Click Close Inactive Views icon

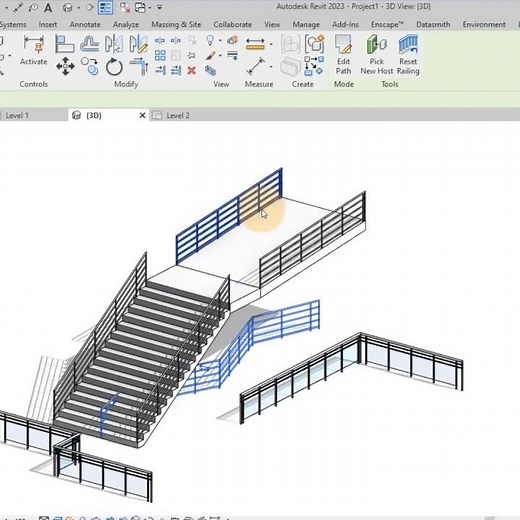[x=125, y=7]
